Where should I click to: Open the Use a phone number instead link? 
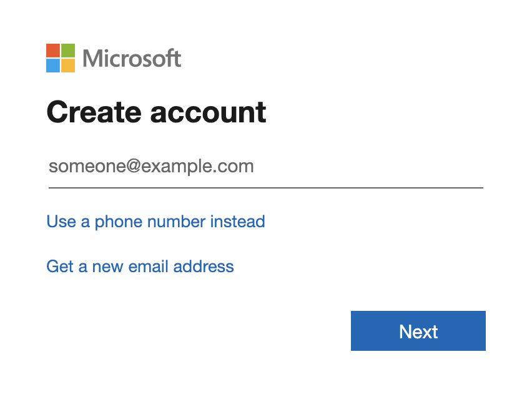coord(155,222)
